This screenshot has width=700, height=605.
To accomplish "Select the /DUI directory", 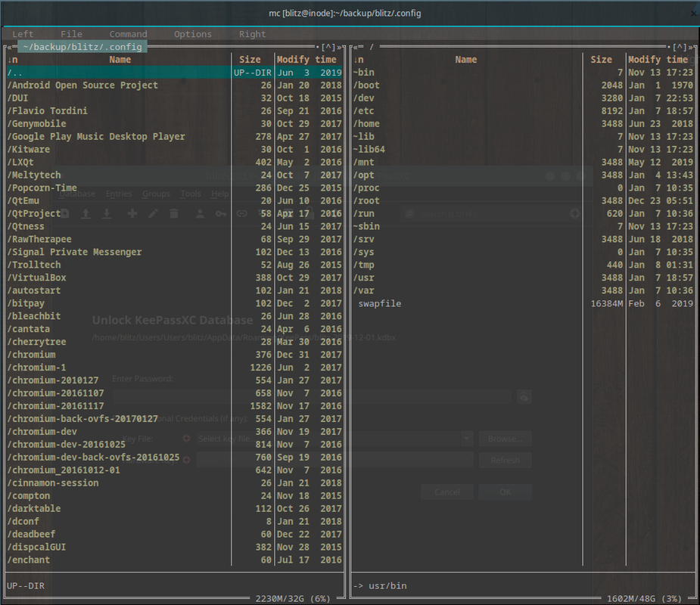I will [175, 98].
